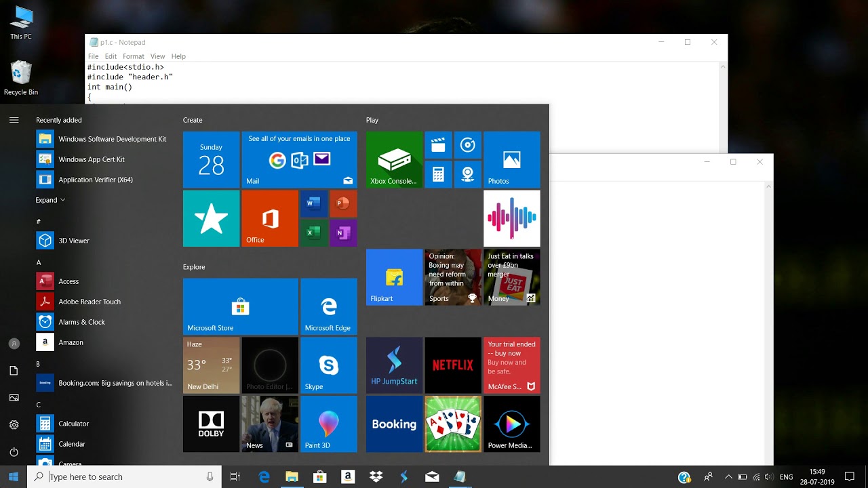Open the colorful sound wave app tile
868x488 pixels.
click(x=512, y=218)
